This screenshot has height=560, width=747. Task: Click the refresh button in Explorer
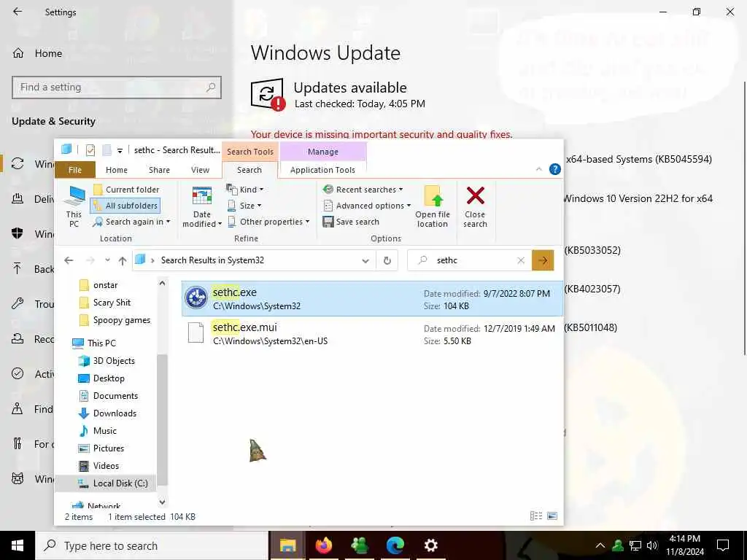coord(387,260)
